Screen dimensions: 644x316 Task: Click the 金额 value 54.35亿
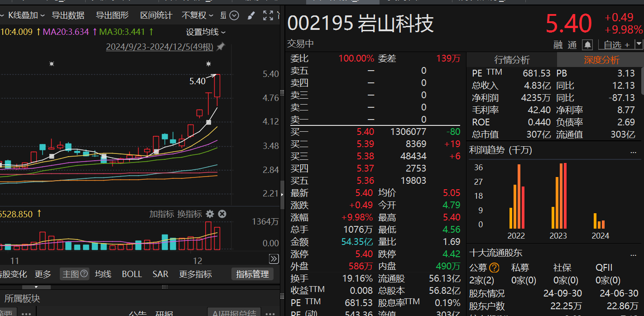coord(357,242)
